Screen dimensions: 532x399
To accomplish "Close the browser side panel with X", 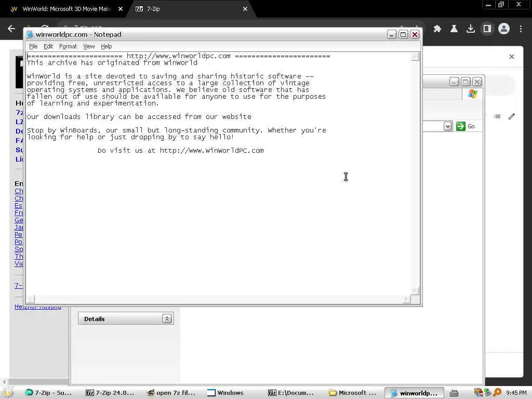I will click(512, 57).
